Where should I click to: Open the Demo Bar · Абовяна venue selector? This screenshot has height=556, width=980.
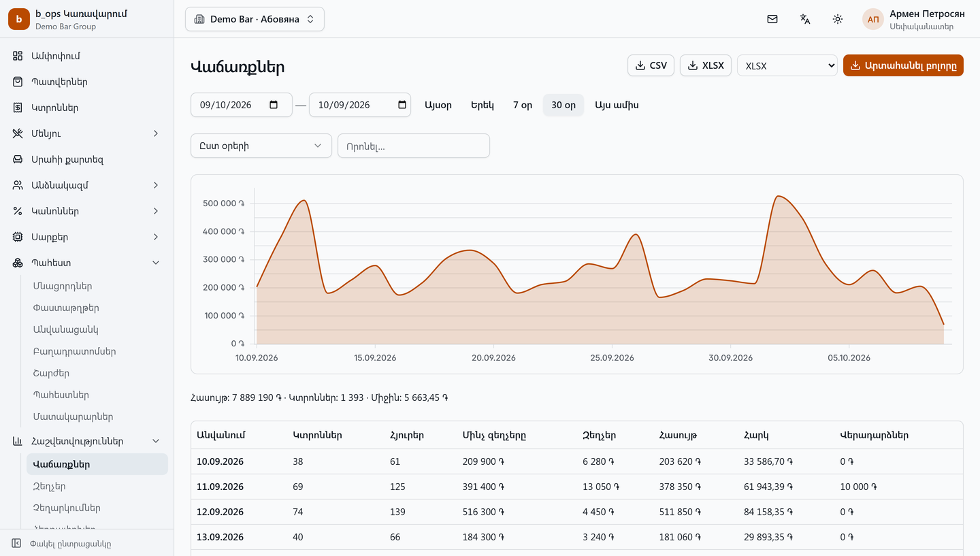point(255,19)
